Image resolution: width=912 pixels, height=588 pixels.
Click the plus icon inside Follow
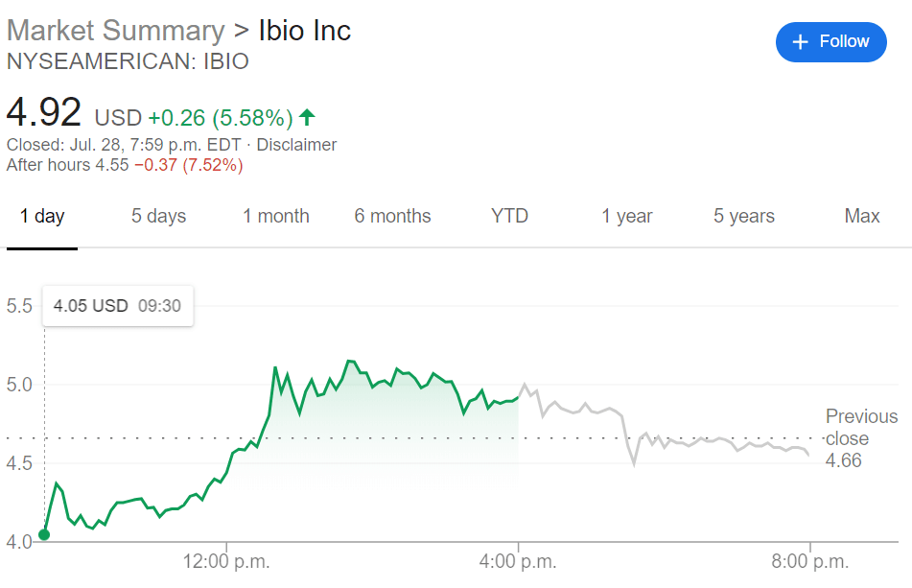click(800, 42)
